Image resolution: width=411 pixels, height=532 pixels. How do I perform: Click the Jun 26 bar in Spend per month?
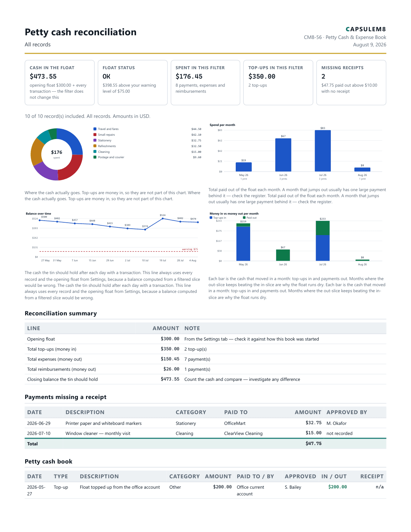(x=283, y=155)
